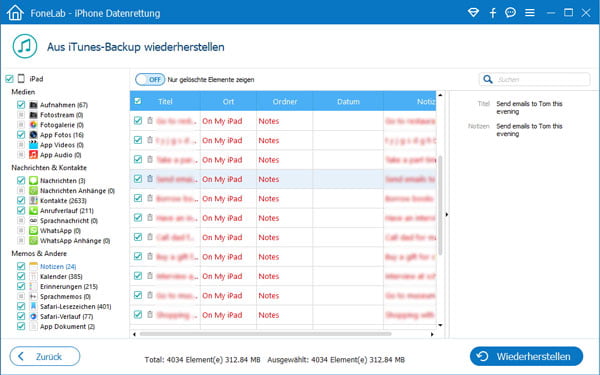Select the App Fotos category icon
600x375 pixels.
click(x=33, y=135)
